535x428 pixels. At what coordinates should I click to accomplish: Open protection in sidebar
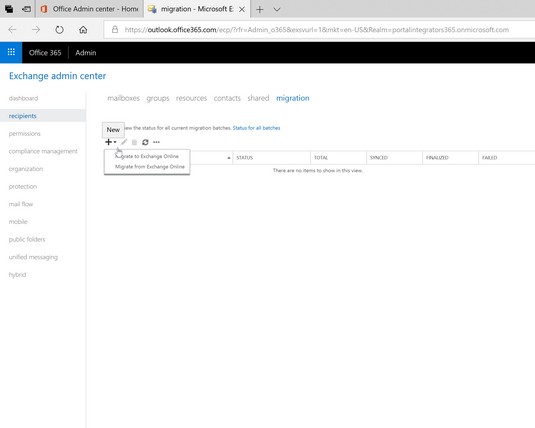[23, 186]
